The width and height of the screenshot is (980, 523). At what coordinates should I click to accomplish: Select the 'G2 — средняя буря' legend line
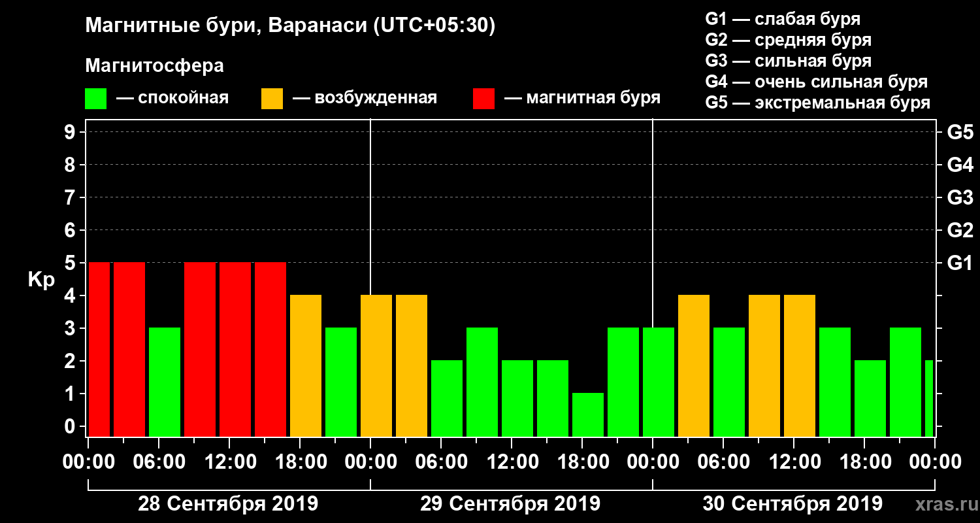click(788, 40)
